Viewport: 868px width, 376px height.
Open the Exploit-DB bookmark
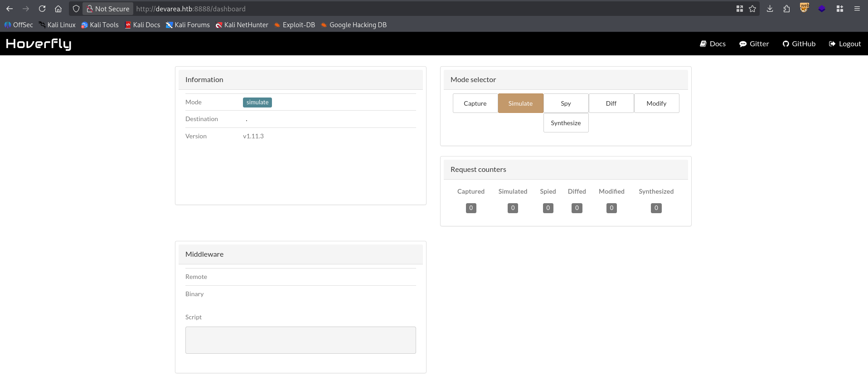click(x=295, y=25)
